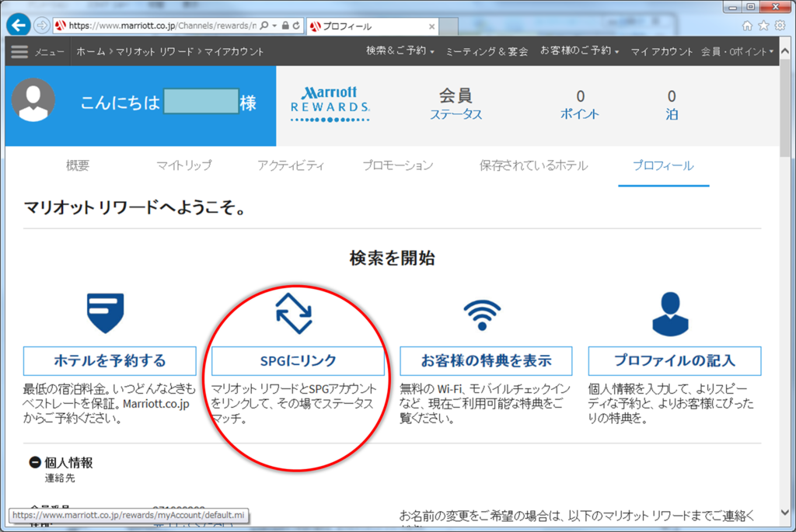The width and height of the screenshot is (796, 532).
Task: Click the scrollbar down arrow
Action: 785,513
